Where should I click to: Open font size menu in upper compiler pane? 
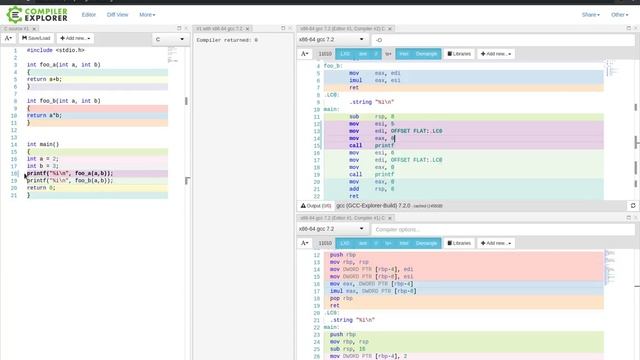pos(305,54)
